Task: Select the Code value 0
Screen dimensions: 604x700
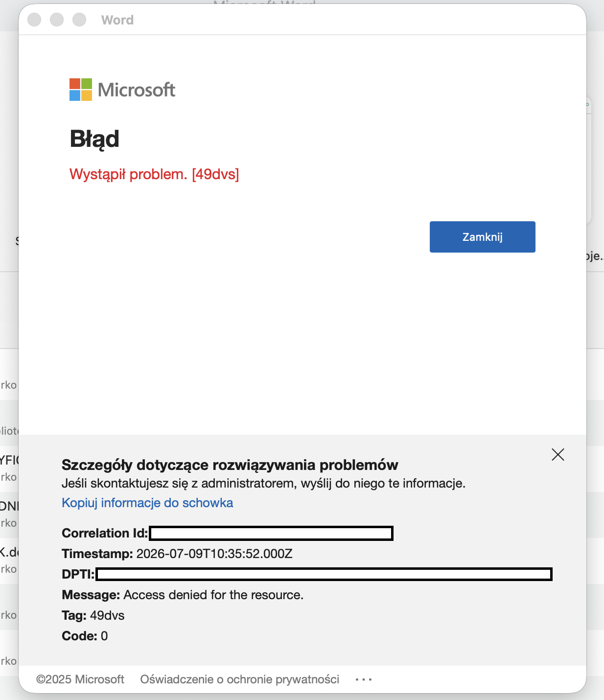Action: coord(104,636)
